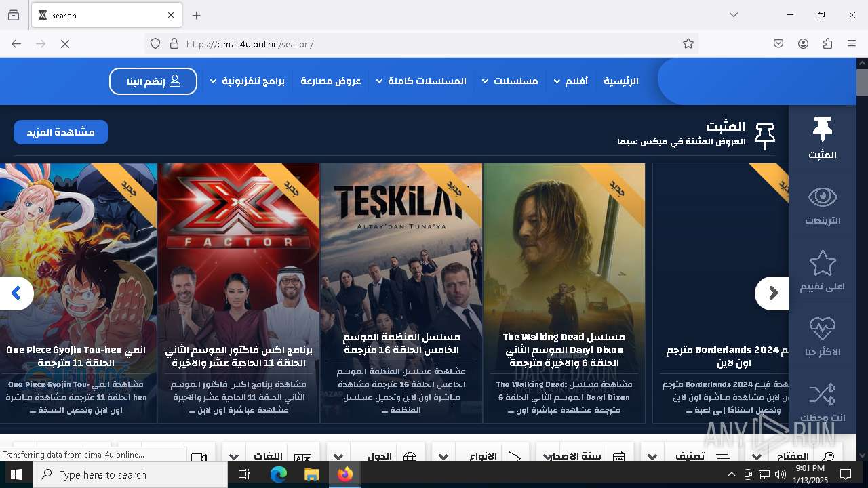868x488 pixels.
Task: Click the Firefox back button
Action: [16, 44]
